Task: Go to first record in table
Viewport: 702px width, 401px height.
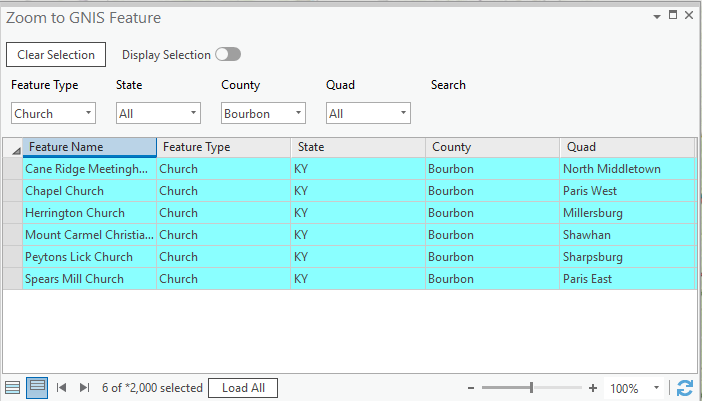Action: (x=62, y=388)
